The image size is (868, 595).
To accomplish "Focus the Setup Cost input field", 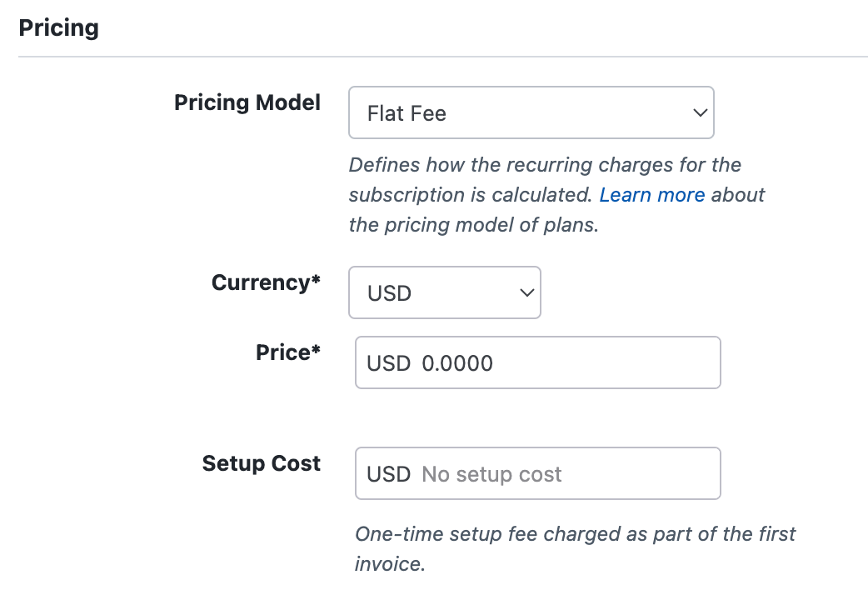I will 633,473.
